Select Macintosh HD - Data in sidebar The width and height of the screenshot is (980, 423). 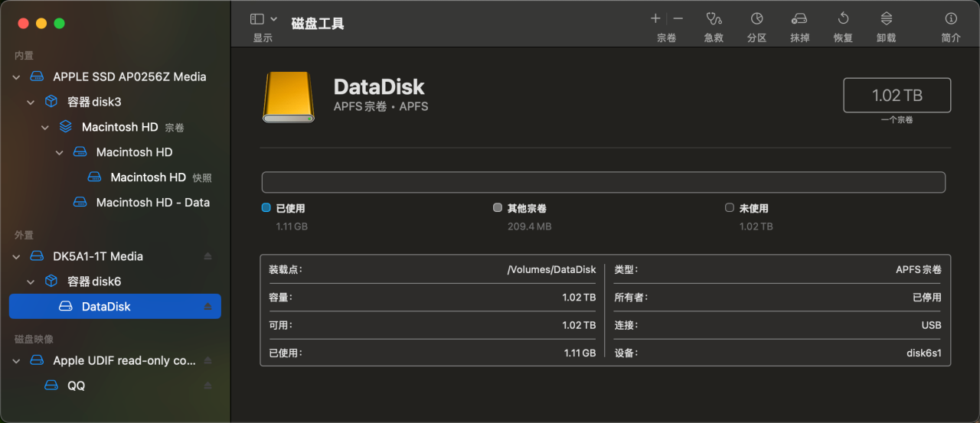(x=152, y=203)
